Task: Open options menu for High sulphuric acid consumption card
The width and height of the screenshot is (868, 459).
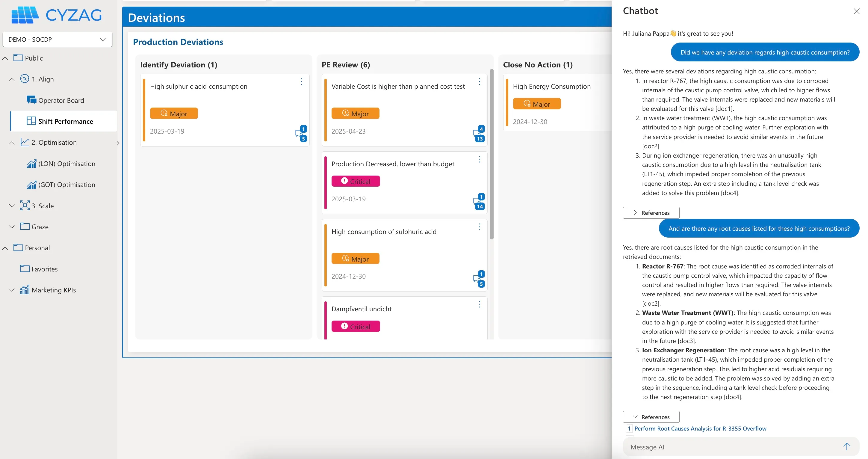Action: click(x=302, y=81)
